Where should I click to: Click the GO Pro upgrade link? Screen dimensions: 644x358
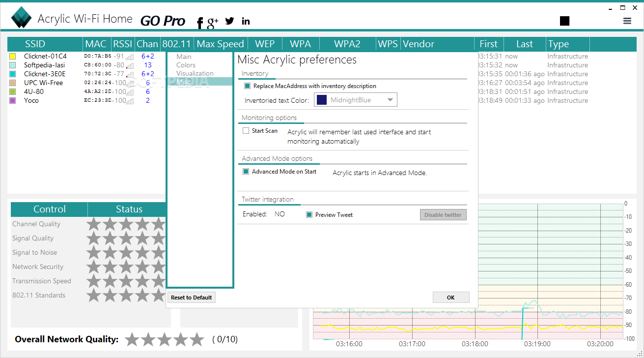tap(163, 21)
